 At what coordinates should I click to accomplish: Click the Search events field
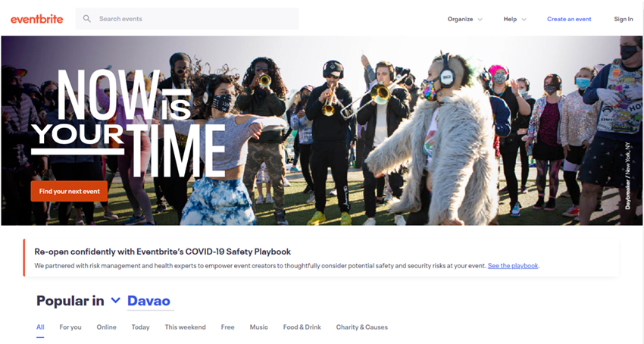point(187,18)
